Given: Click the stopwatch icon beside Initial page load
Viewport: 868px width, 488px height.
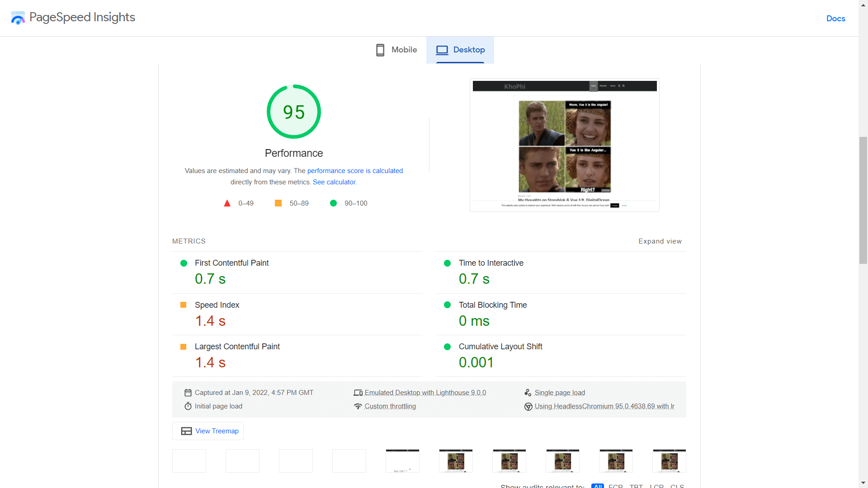Looking at the screenshot, I should [188, 406].
